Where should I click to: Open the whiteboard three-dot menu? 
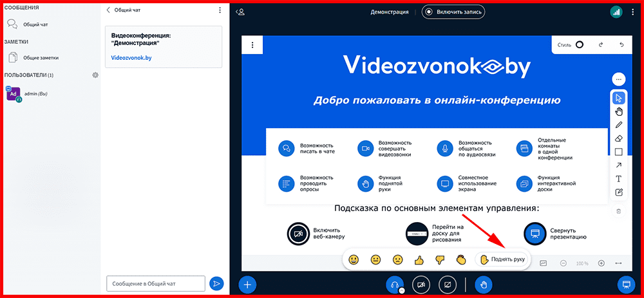click(252, 45)
